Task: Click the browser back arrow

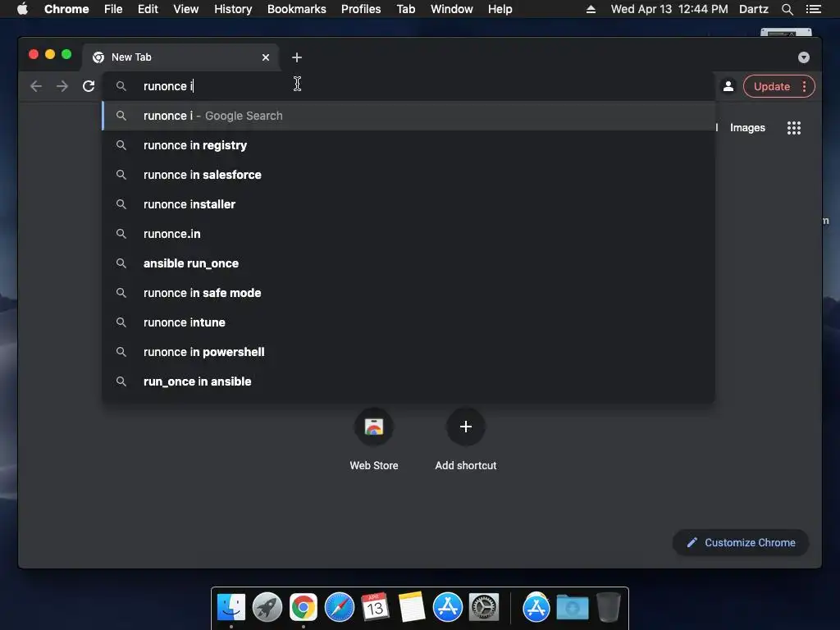Action: point(36,86)
